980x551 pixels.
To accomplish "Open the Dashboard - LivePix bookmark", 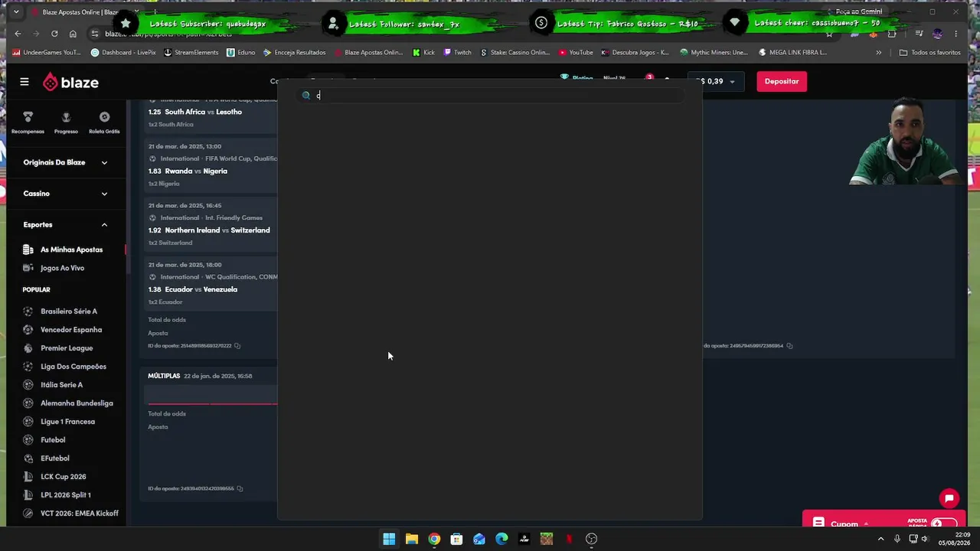I will [x=122, y=53].
